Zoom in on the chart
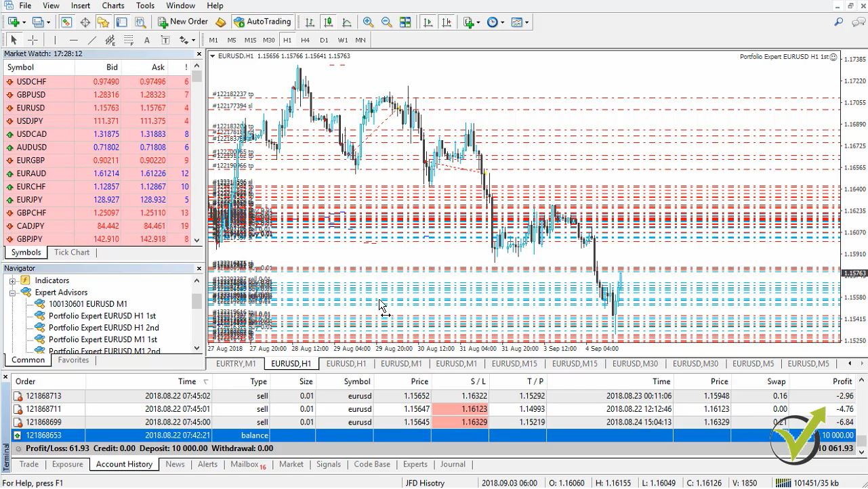 tap(368, 22)
